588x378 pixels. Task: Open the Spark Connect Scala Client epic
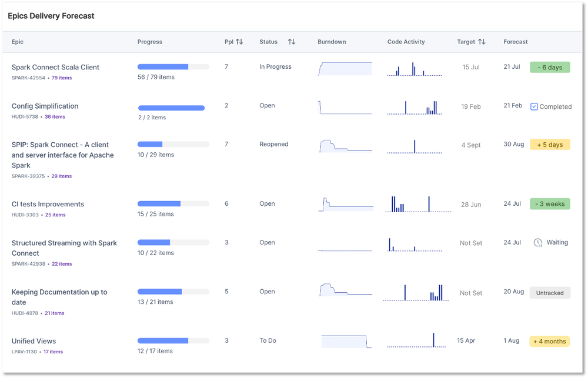(x=55, y=67)
